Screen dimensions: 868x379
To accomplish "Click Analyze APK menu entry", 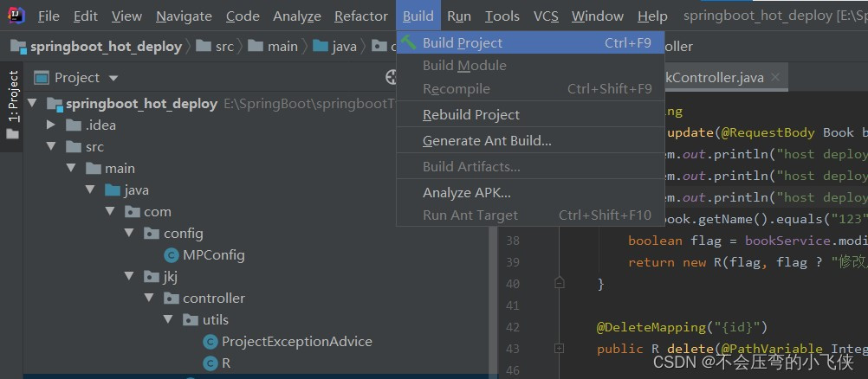I will point(466,192).
